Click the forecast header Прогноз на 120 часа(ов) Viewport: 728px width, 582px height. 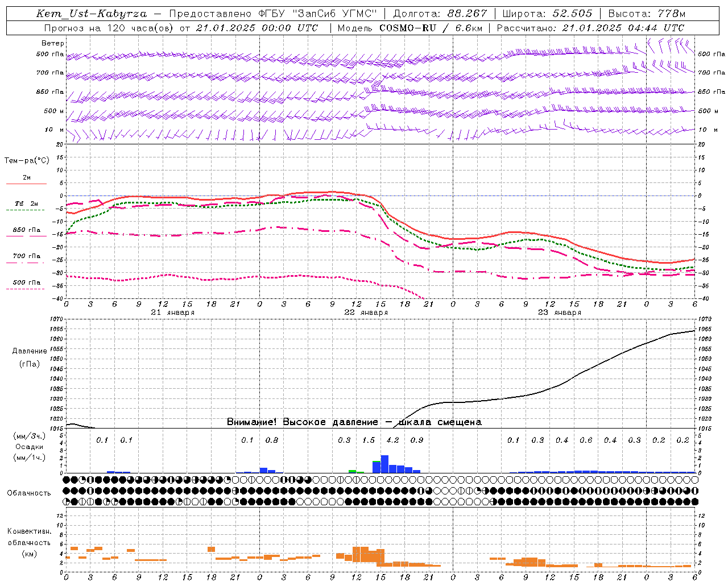point(109,28)
